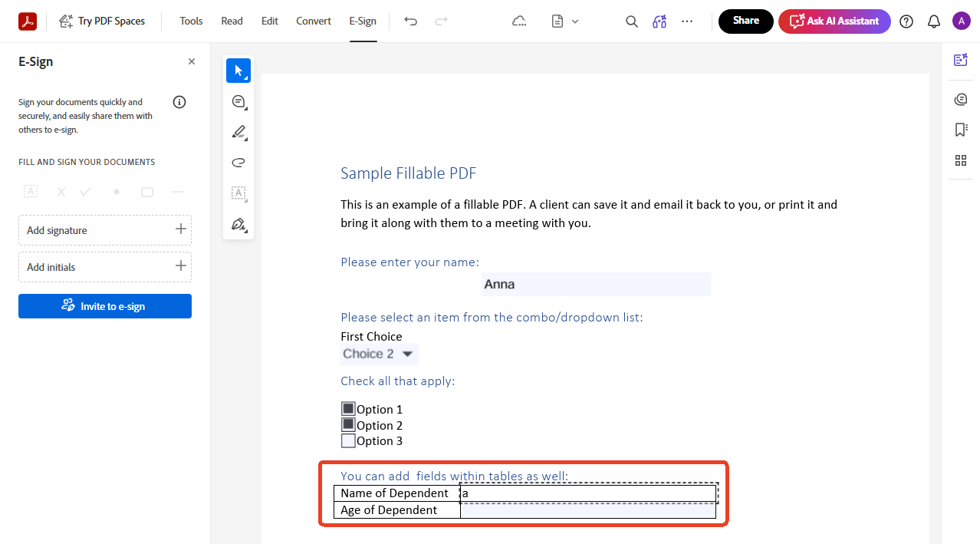Choose the freehand draw loop tool
Image resolution: width=980 pixels, height=544 pixels.
coord(238,163)
